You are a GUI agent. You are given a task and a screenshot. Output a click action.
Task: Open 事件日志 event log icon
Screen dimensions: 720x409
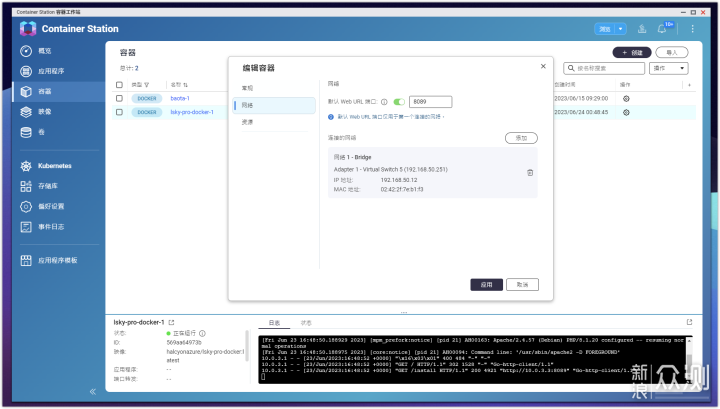[26, 227]
